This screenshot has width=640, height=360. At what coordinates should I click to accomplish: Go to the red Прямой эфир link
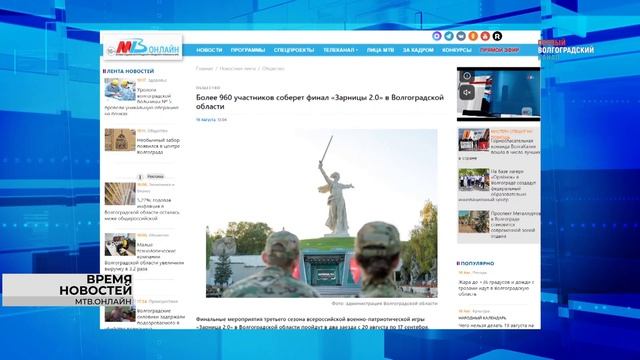[500, 50]
